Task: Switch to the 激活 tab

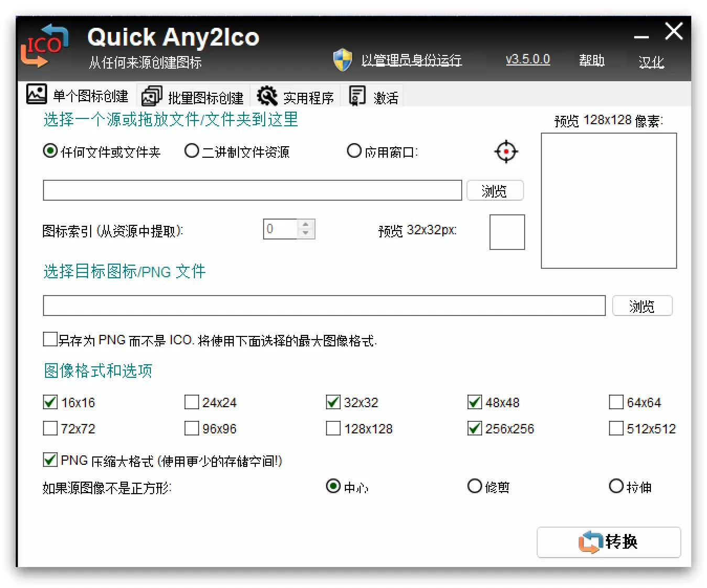Action: [373, 96]
